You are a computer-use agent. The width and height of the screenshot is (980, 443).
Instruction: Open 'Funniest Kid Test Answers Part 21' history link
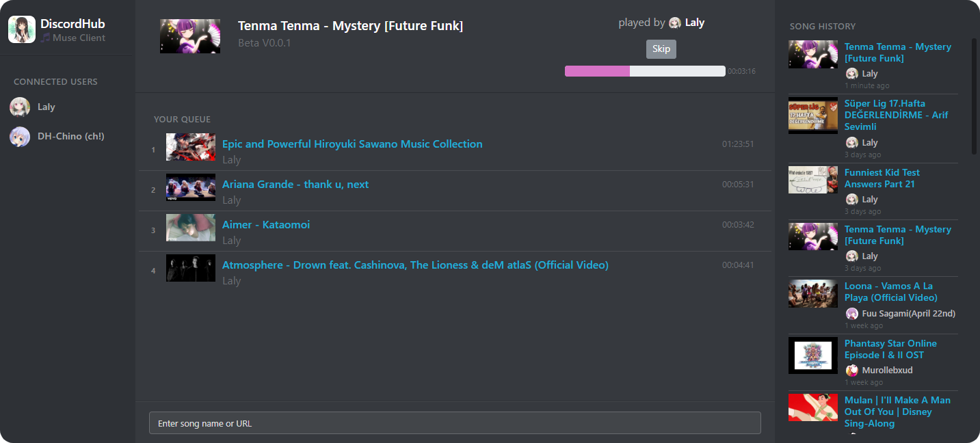pos(882,178)
